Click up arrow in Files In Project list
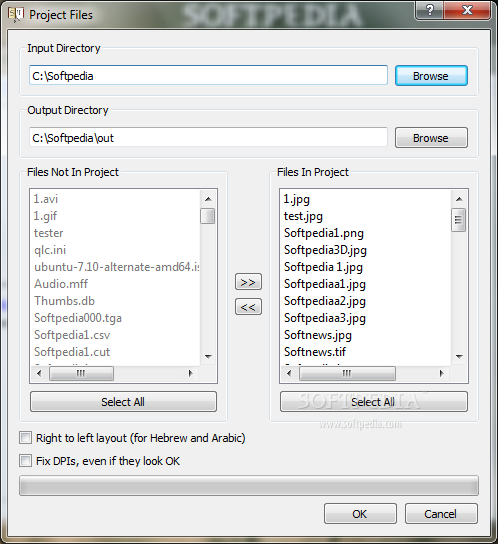 point(459,199)
